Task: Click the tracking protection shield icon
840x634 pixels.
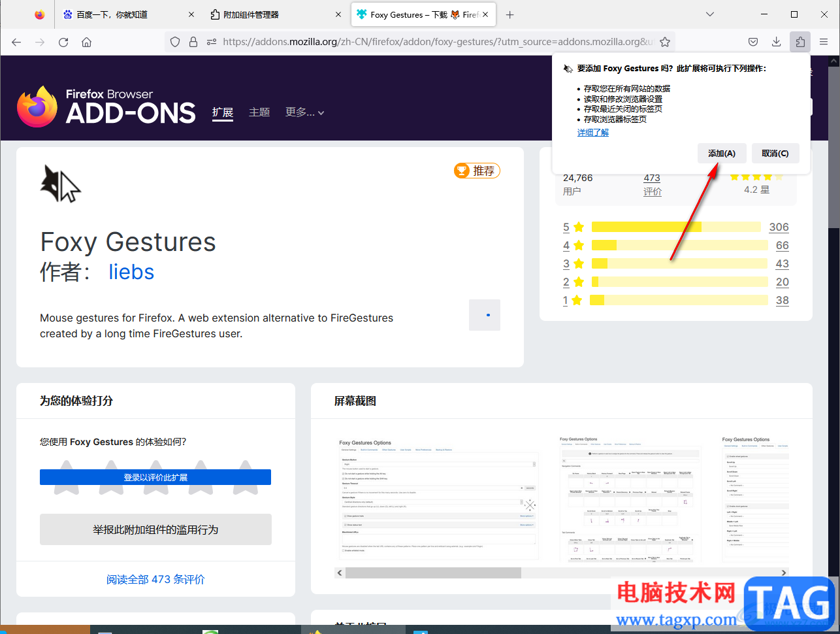Action: [x=175, y=42]
